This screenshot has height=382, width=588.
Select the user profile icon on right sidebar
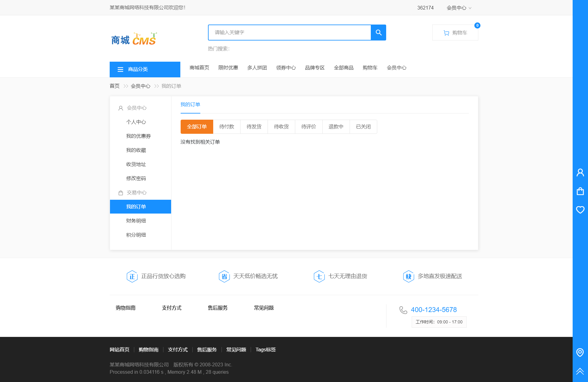coord(580,172)
